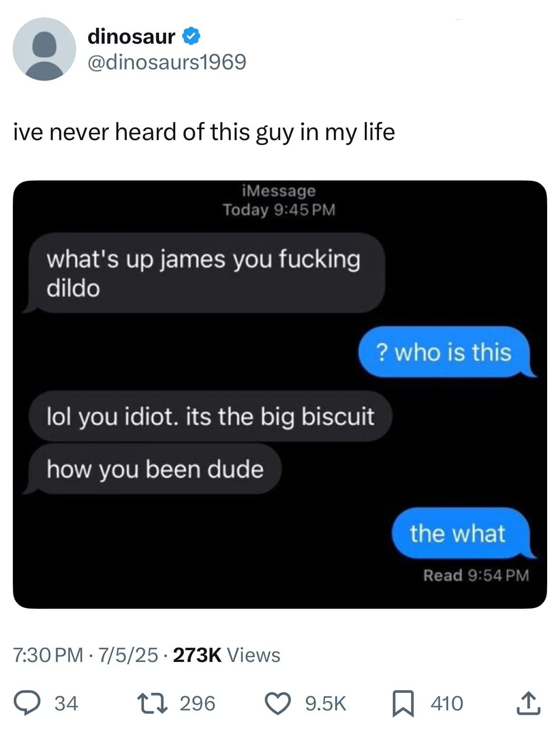
Task: Select the tweet text about this guy
Action: point(204,132)
